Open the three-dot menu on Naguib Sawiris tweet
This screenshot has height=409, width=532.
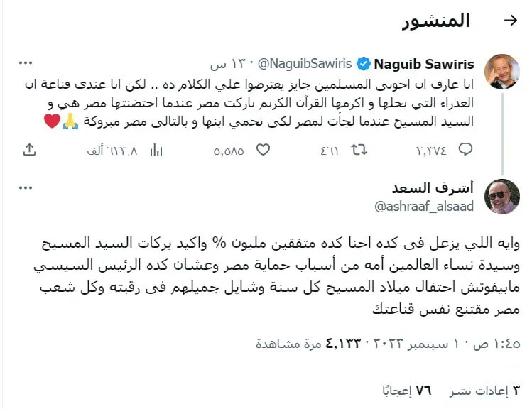point(26,62)
